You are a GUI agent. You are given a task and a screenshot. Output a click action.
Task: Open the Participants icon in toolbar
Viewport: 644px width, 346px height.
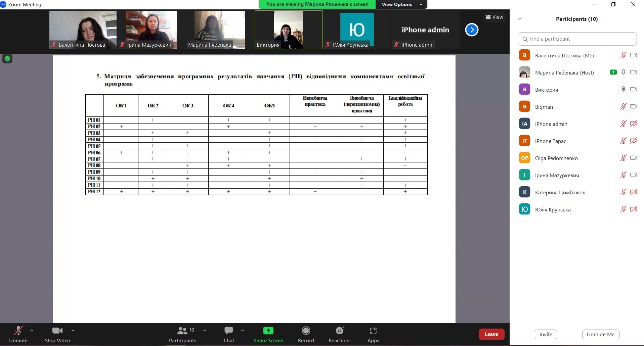pyautogui.click(x=182, y=331)
